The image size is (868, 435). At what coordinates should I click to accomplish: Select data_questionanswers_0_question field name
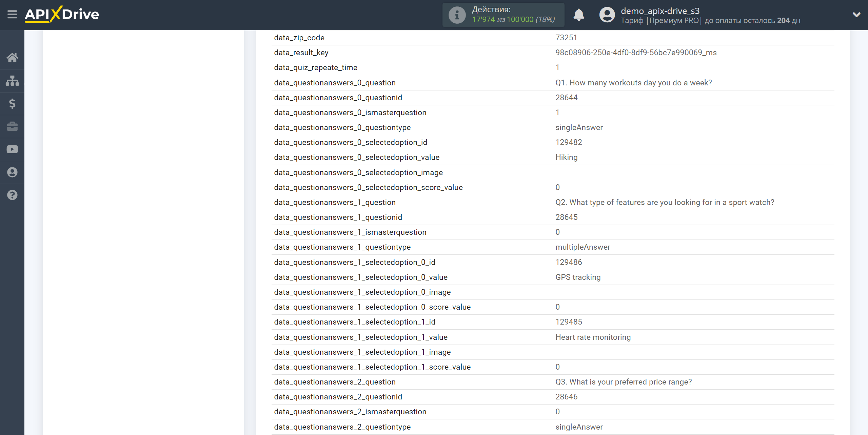coord(335,83)
